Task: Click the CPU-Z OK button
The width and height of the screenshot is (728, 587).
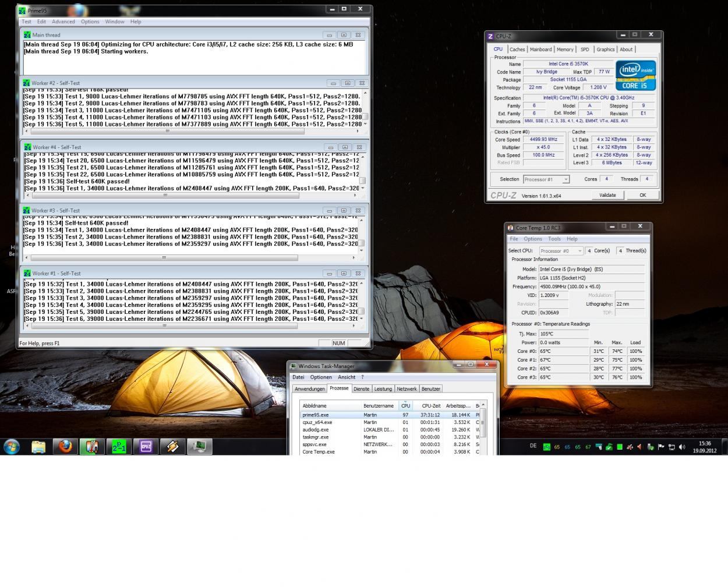Action: point(642,195)
